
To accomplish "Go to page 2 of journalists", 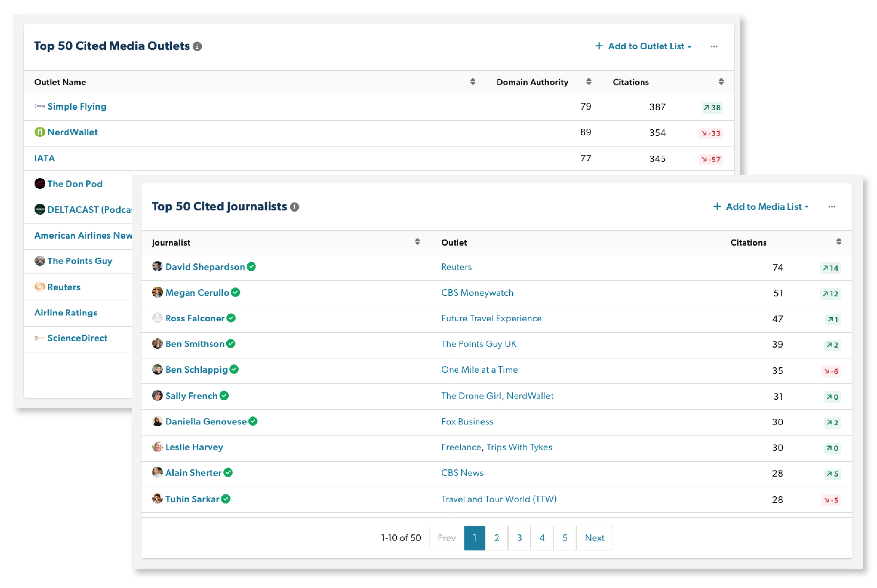I will [497, 538].
